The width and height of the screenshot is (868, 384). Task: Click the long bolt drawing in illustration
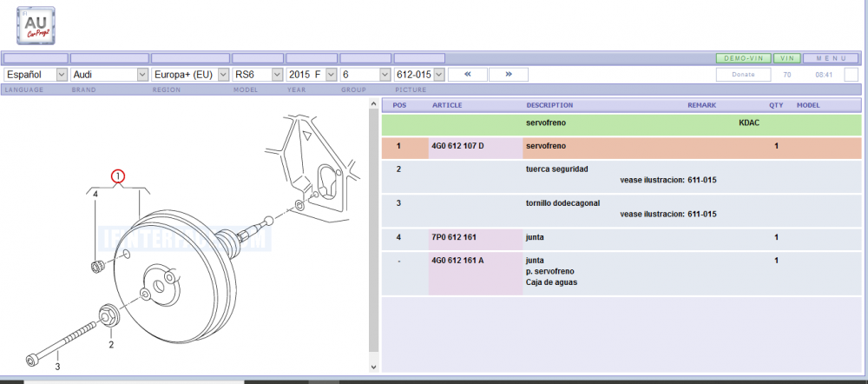[x=62, y=345]
